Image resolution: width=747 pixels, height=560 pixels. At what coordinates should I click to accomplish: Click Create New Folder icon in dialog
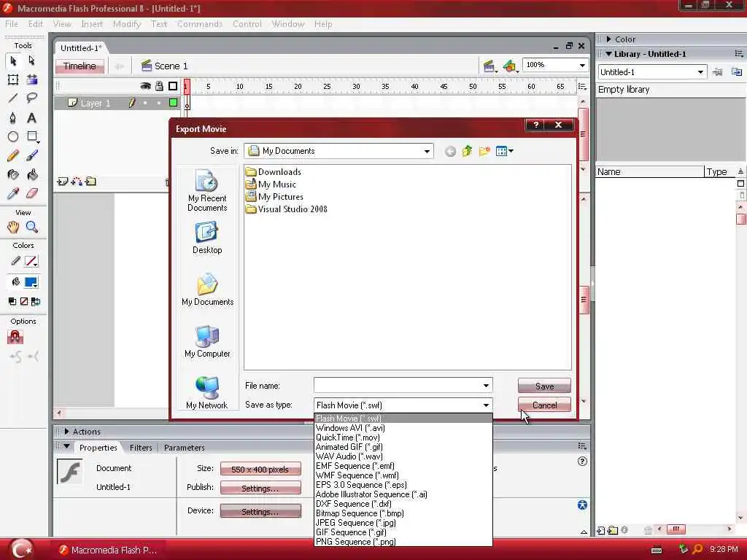tap(484, 151)
